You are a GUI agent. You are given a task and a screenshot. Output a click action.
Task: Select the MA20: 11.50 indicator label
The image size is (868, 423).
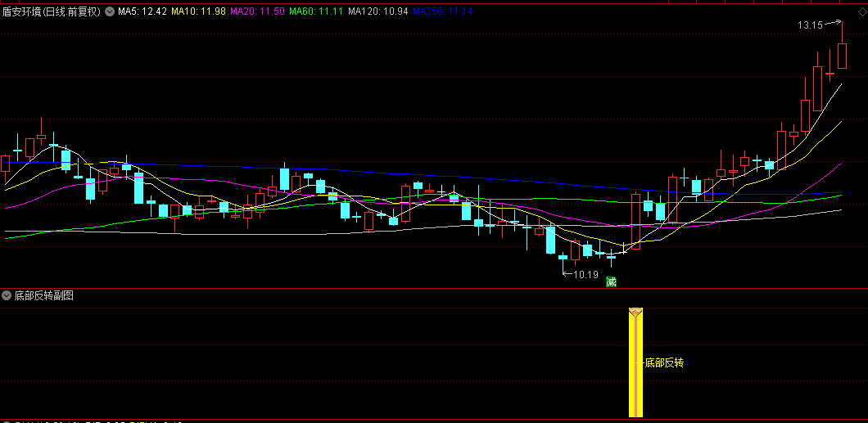pyautogui.click(x=257, y=11)
